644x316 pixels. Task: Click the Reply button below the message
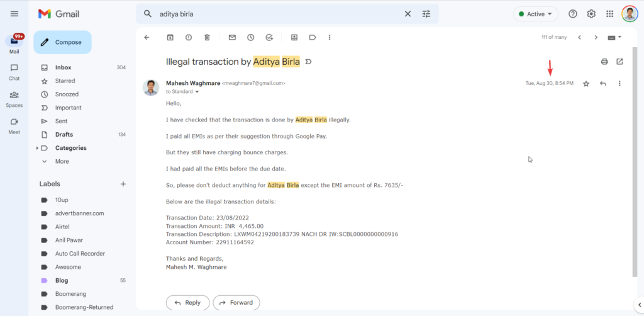(x=187, y=303)
